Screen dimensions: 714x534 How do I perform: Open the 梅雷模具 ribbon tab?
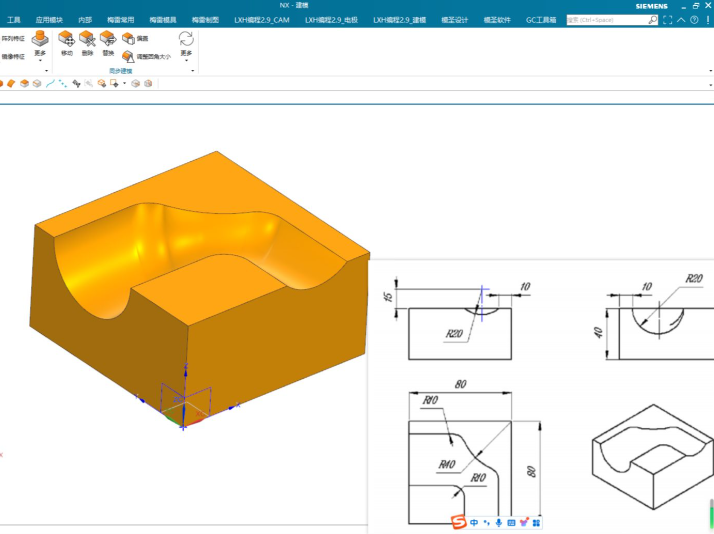163,20
